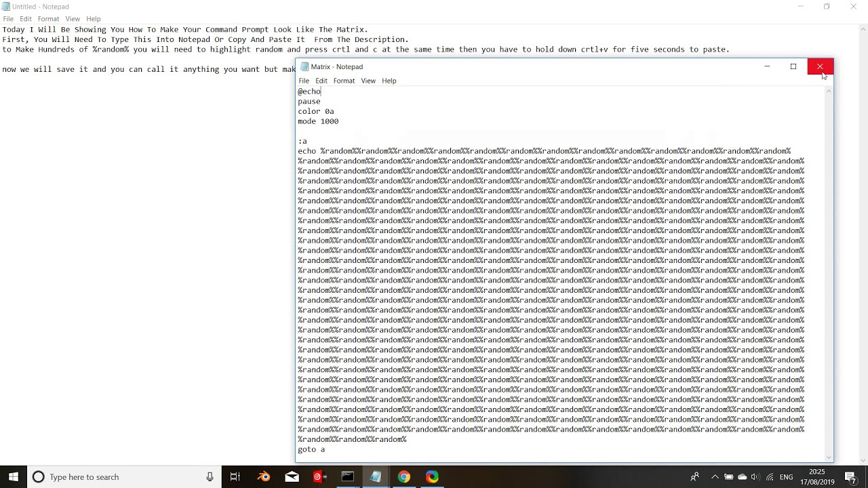Open the People icon in system tray
868x488 pixels.
(694, 476)
